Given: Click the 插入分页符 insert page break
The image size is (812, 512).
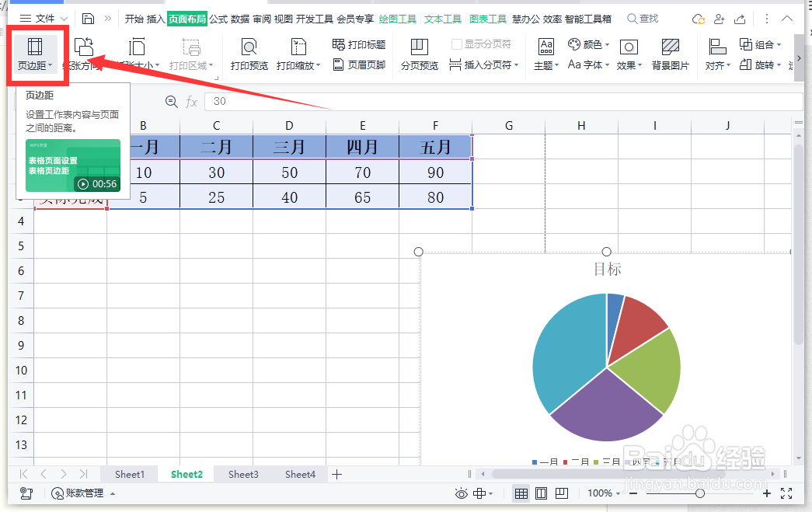Looking at the screenshot, I should [483, 64].
